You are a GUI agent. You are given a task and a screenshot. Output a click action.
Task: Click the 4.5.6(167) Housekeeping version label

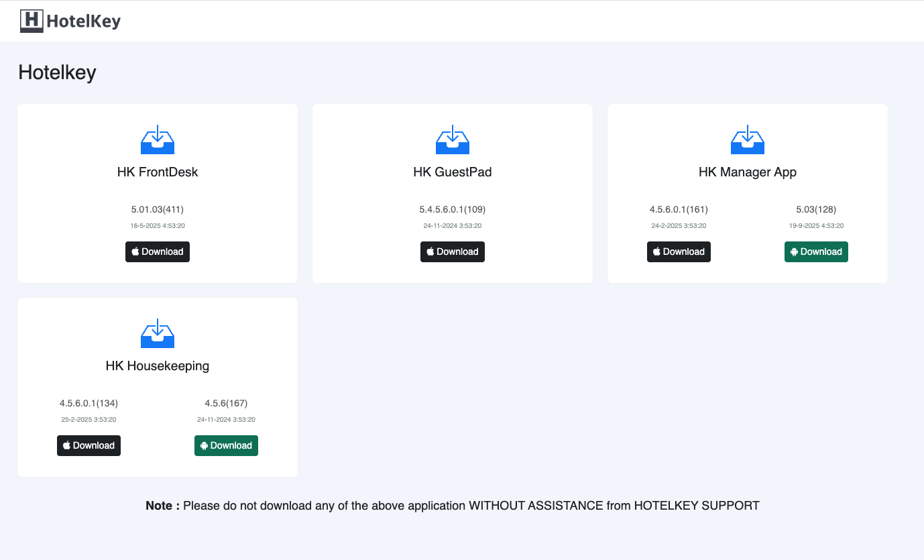point(226,403)
